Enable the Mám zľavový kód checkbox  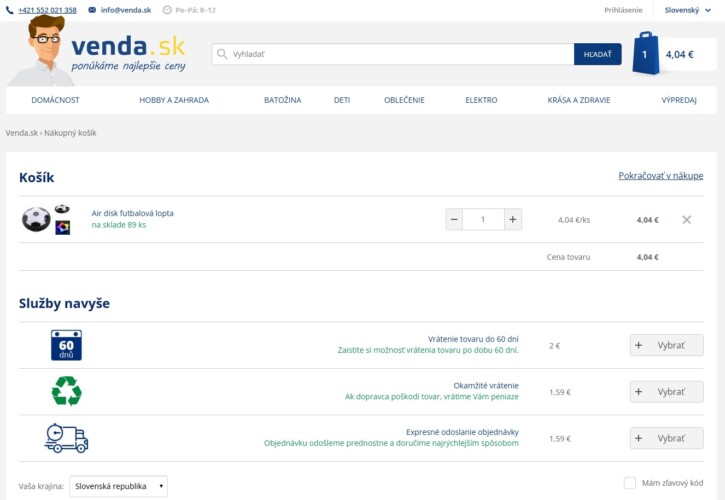pos(630,483)
